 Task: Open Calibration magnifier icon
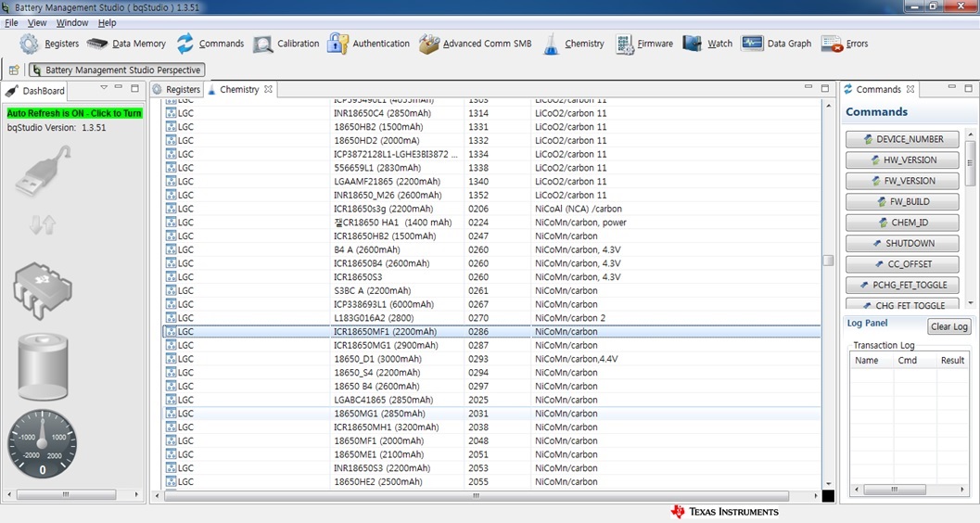pyautogui.click(x=263, y=44)
